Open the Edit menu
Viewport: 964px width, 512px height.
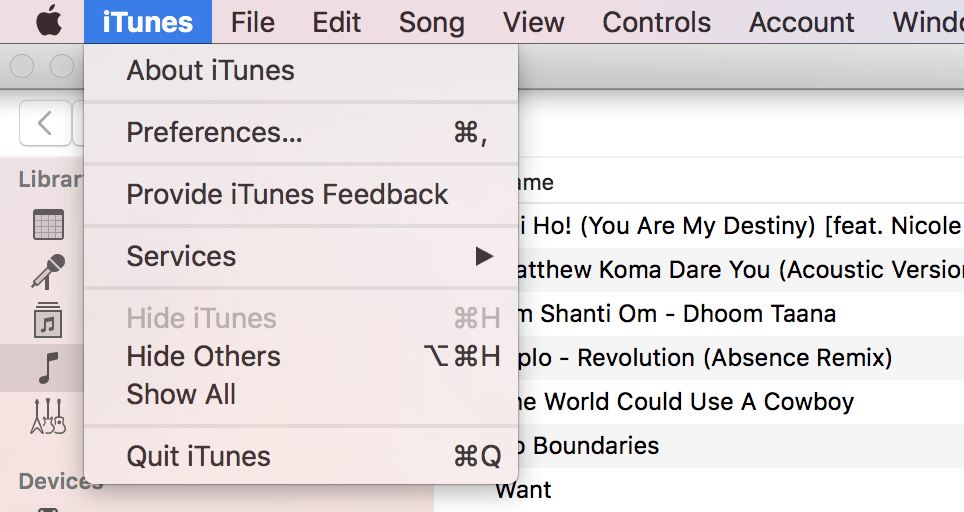click(336, 22)
